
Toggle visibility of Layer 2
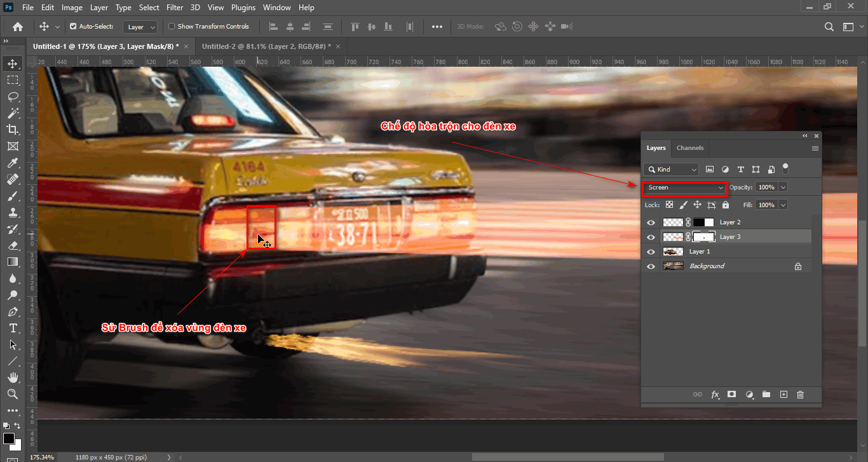(651, 222)
